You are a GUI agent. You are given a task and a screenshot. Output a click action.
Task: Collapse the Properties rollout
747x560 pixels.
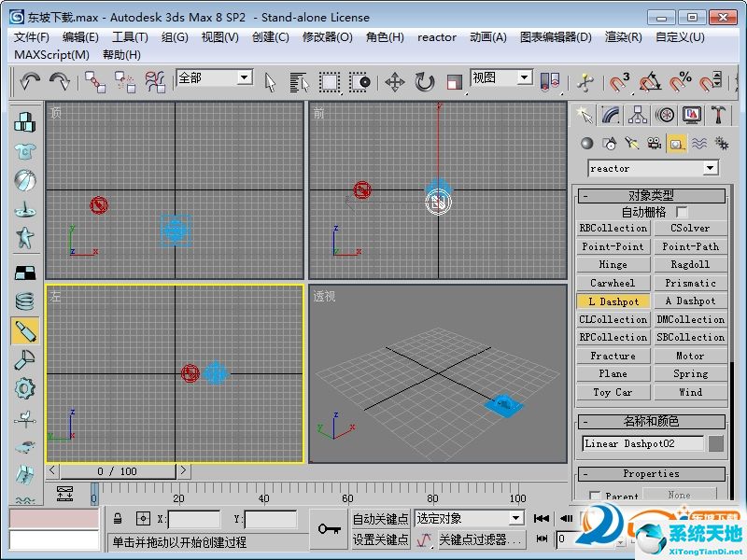(651, 473)
